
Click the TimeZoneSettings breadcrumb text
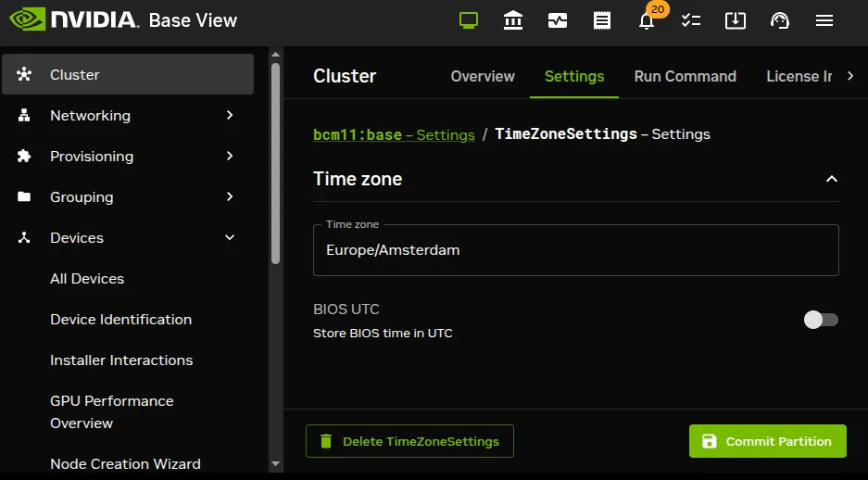(566, 134)
